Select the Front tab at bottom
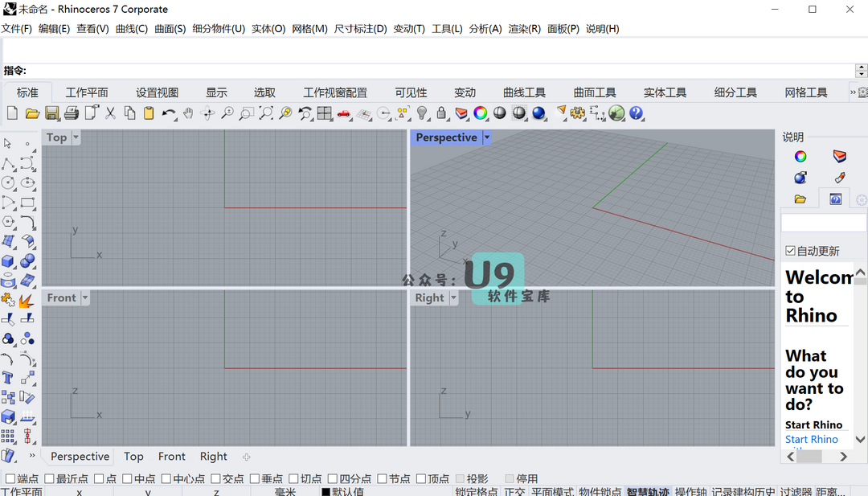 [x=172, y=456]
